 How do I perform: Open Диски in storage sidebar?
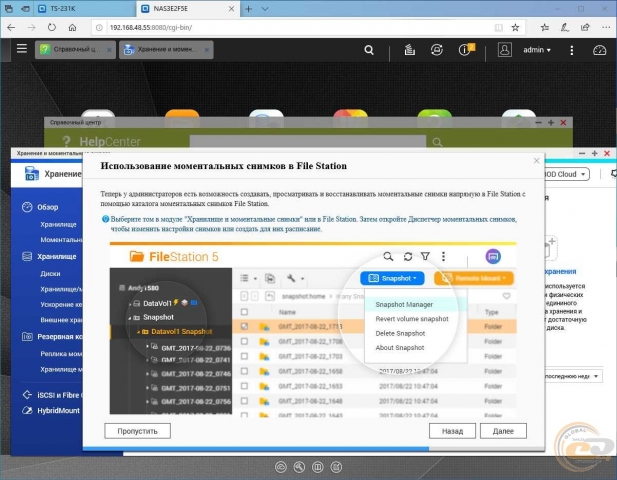[x=50, y=273]
